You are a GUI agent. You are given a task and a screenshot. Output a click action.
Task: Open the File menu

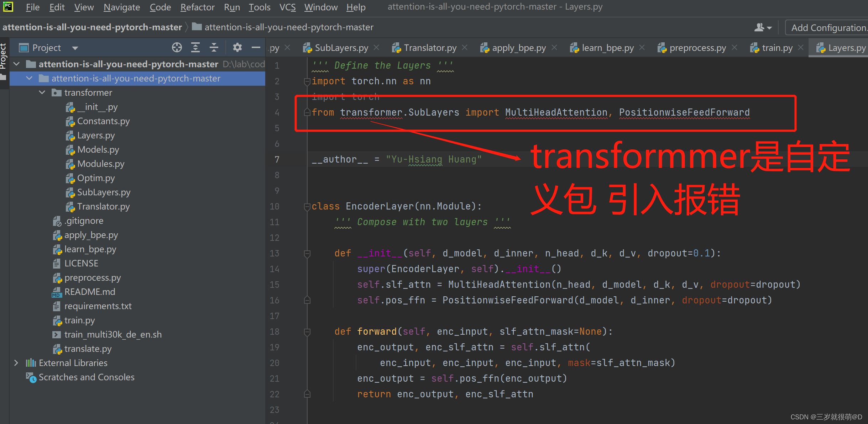point(32,7)
